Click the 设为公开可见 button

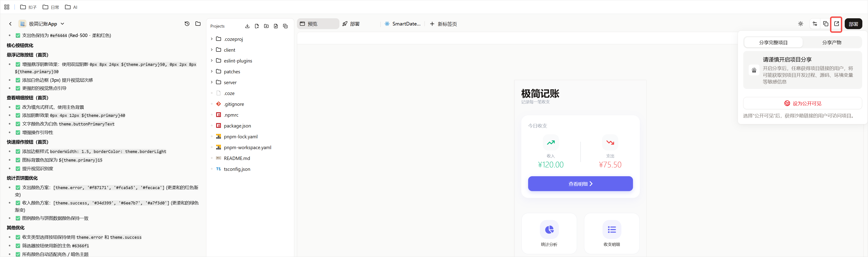[802, 104]
